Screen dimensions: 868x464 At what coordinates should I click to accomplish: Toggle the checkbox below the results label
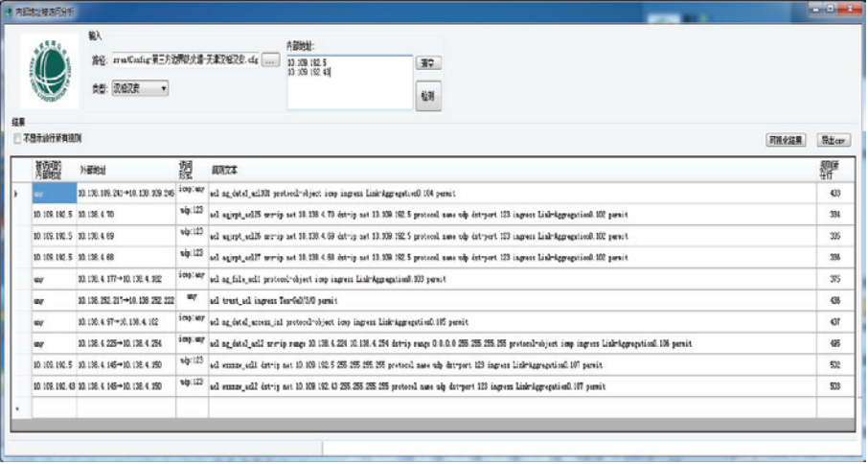(17, 139)
